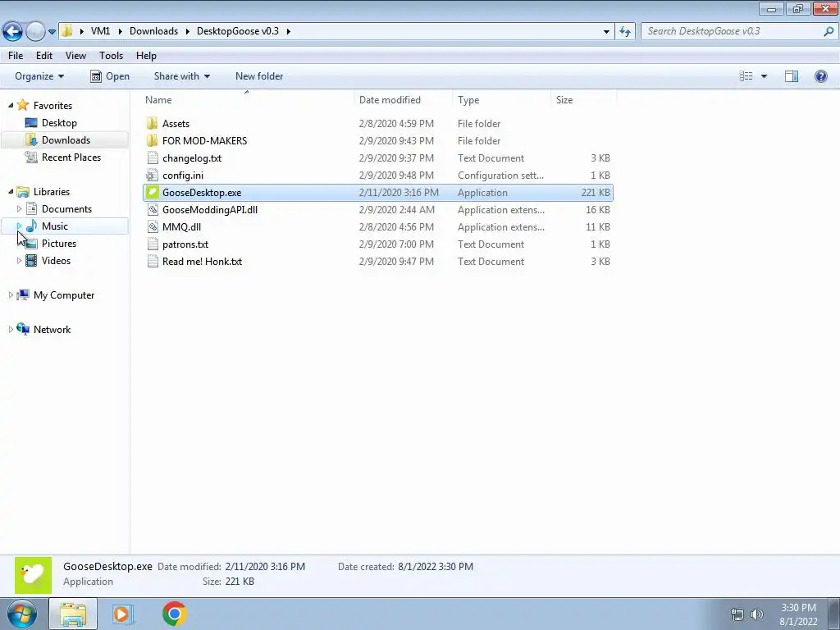The width and height of the screenshot is (840, 630).
Task: Select the Pictures library
Action: 59,243
